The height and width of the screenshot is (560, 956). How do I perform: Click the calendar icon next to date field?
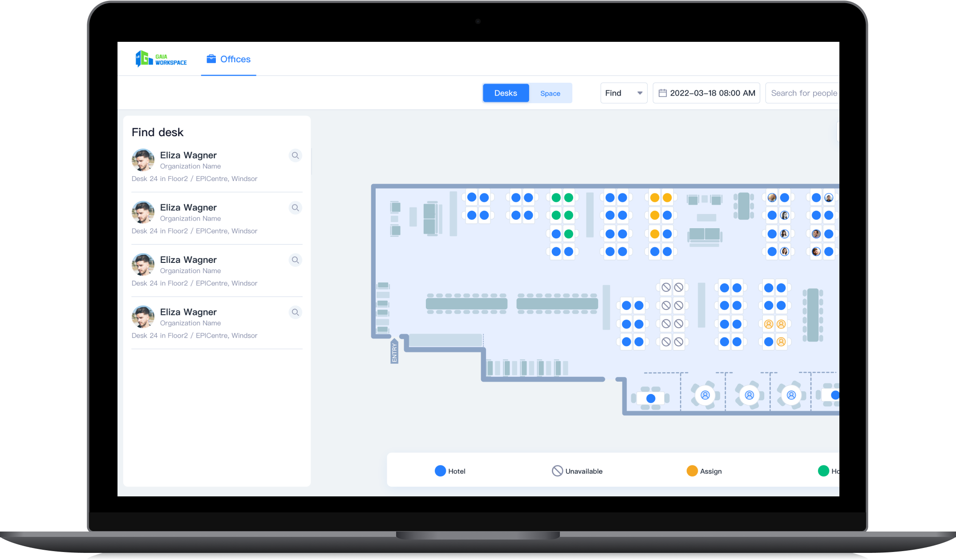662,93
